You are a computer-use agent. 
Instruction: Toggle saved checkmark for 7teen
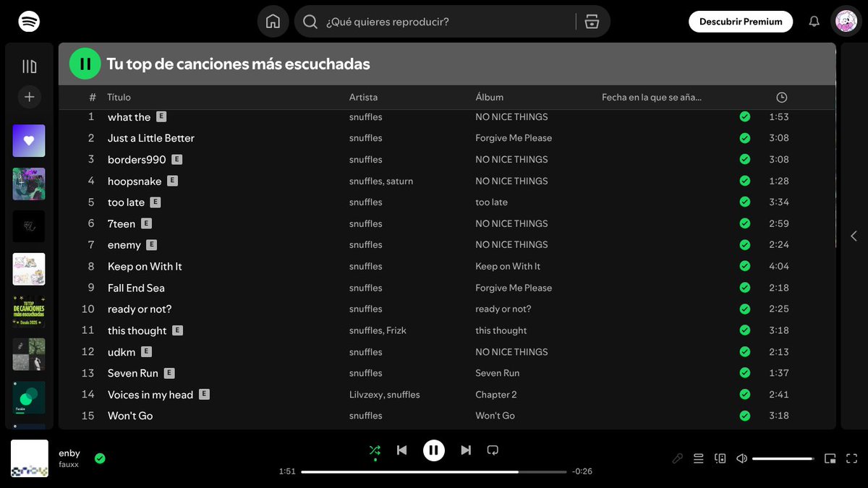(x=745, y=223)
